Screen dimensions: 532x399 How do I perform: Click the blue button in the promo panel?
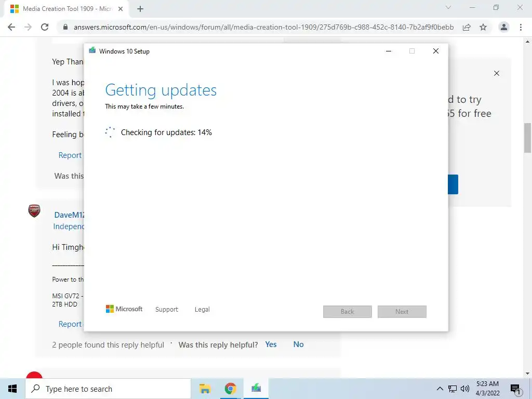click(453, 184)
